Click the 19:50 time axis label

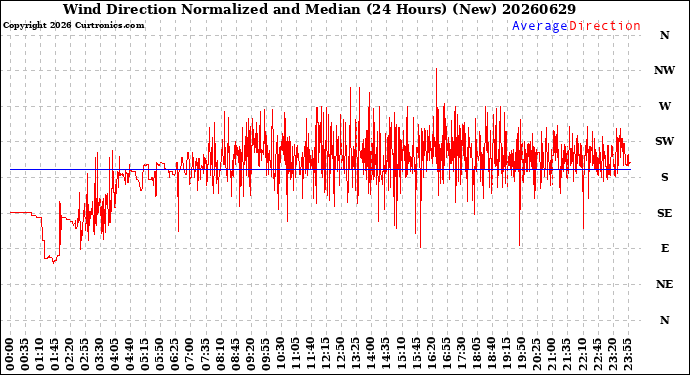point(521,354)
